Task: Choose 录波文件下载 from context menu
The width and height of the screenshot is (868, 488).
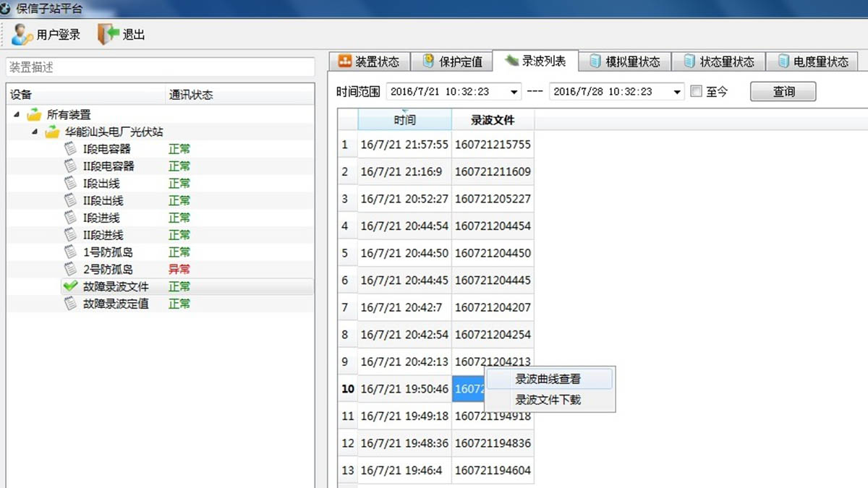Action: pyautogui.click(x=548, y=400)
